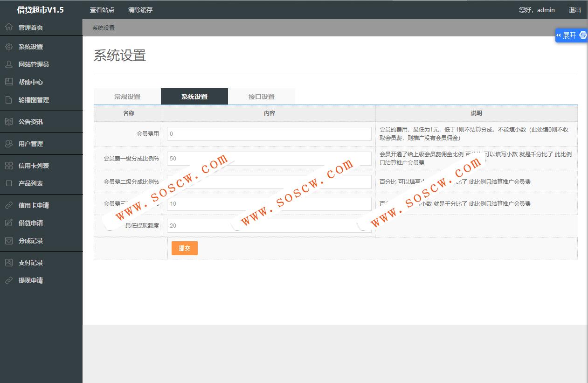
Task: Click the person icon beside 网站管理员
Action: 8,64
